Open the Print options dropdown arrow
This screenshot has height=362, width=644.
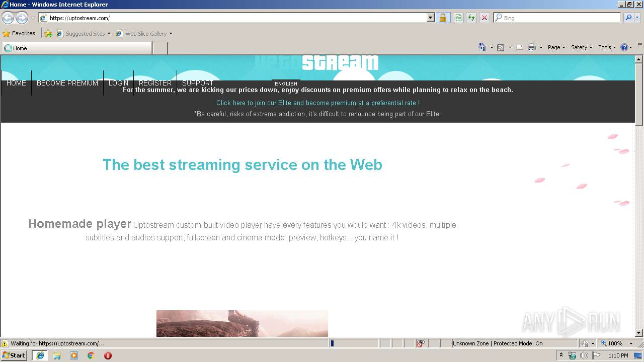(x=541, y=47)
